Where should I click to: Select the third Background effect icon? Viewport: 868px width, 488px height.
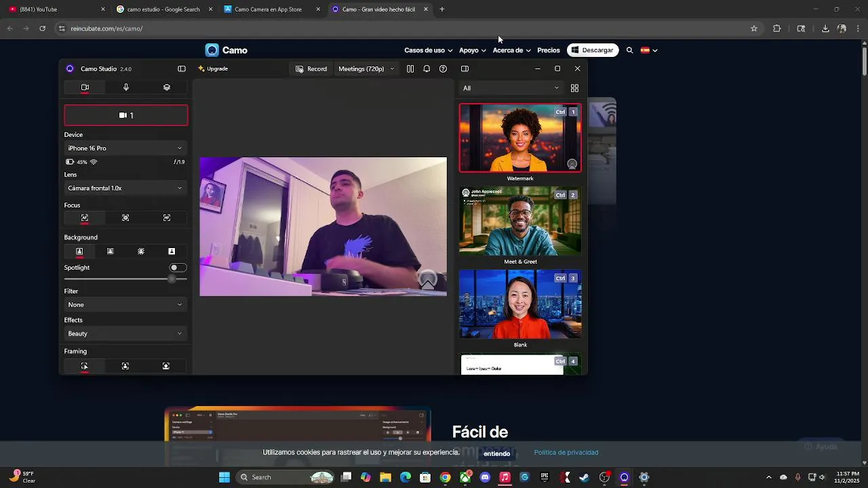(x=141, y=251)
